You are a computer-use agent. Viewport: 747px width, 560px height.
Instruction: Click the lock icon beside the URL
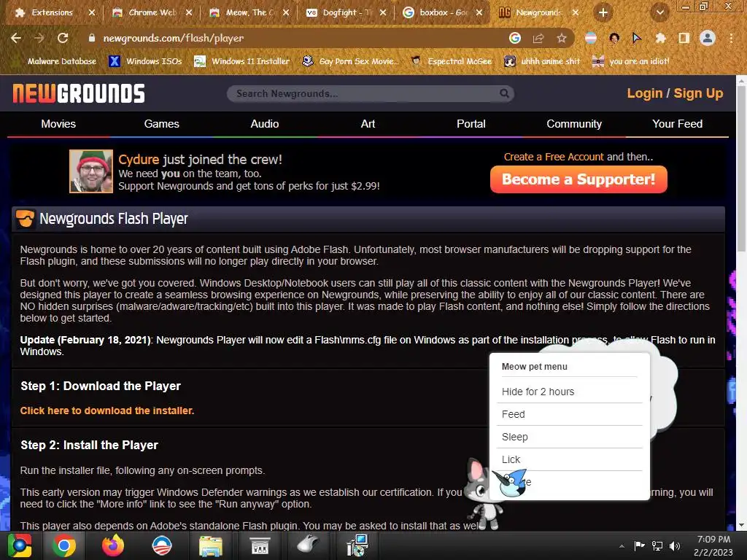click(92, 38)
